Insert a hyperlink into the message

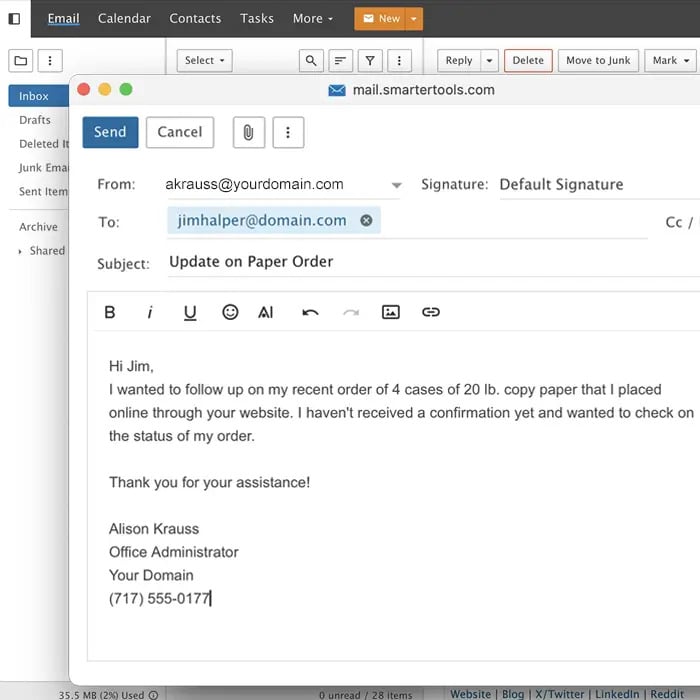click(x=431, y=312)
